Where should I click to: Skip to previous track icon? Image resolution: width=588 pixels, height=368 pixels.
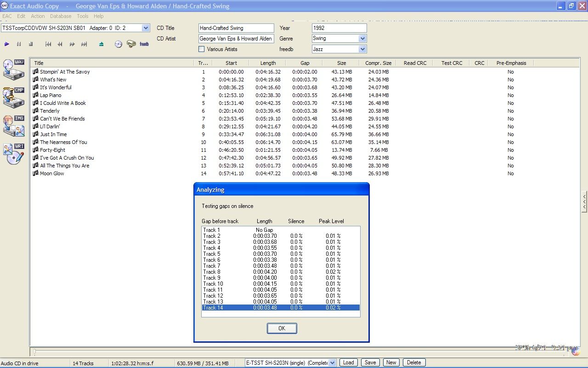click(x=48, y=44)
